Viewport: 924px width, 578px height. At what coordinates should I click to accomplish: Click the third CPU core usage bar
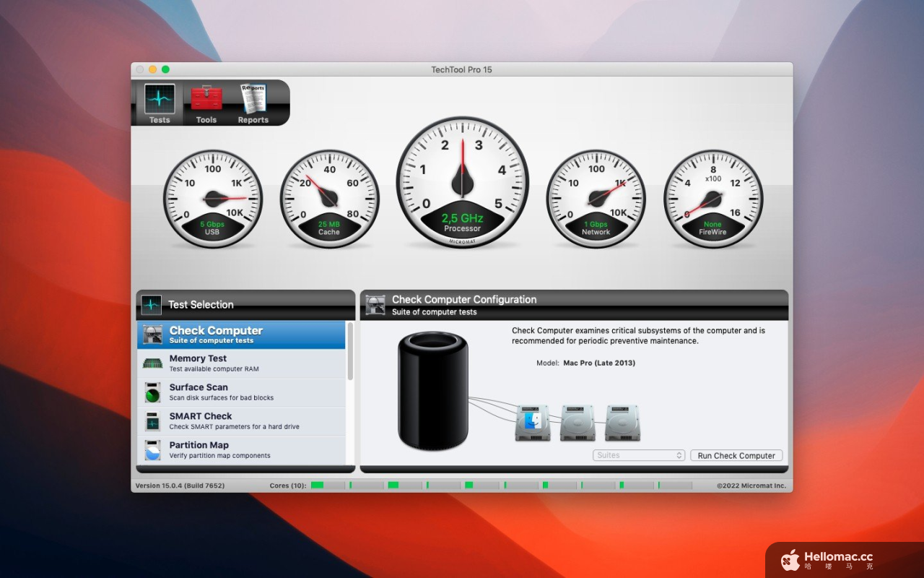(x=405, y=486)
